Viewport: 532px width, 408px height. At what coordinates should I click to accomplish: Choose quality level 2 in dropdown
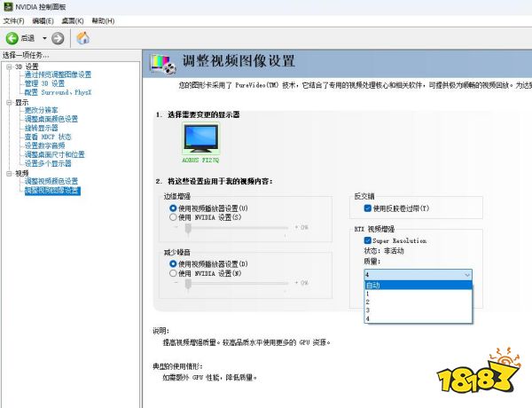418,302
